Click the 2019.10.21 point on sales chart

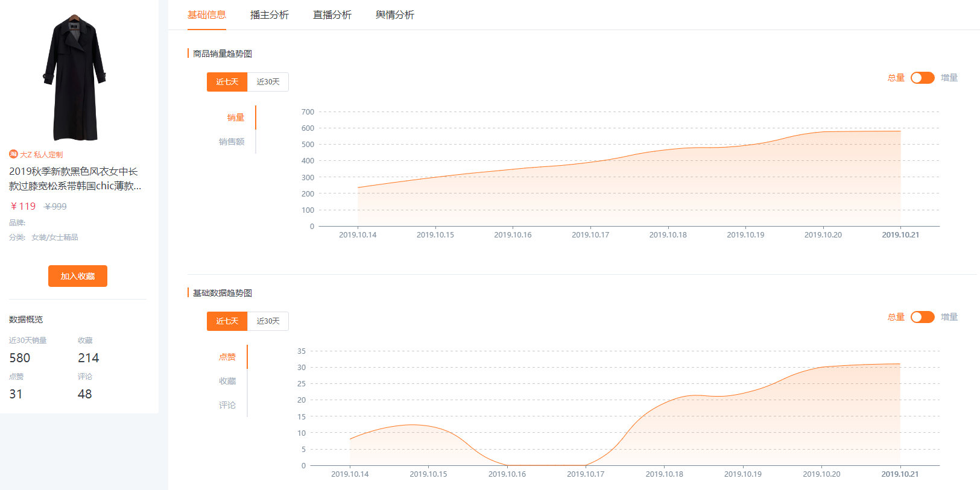coord(900,131)
